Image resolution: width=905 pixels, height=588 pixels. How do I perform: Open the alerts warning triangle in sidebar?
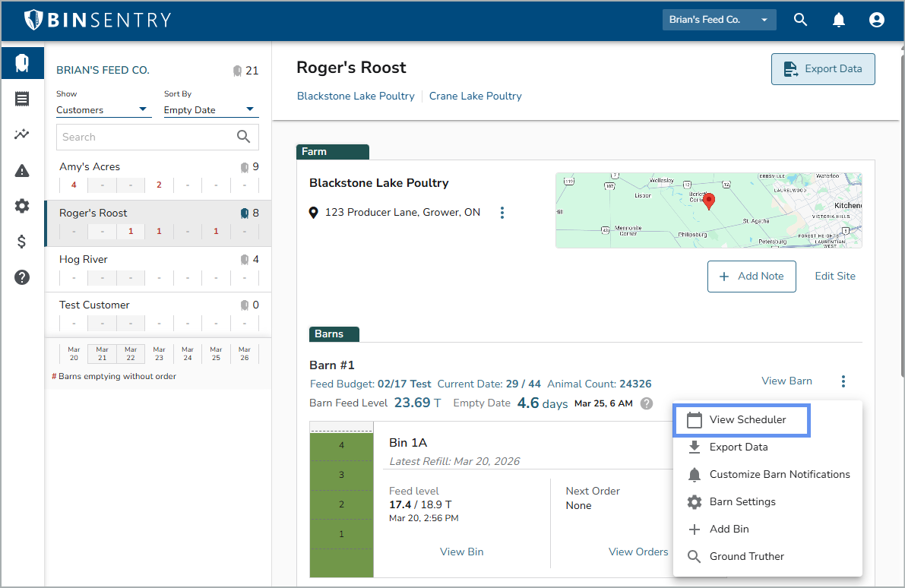(x=22, y=171)
